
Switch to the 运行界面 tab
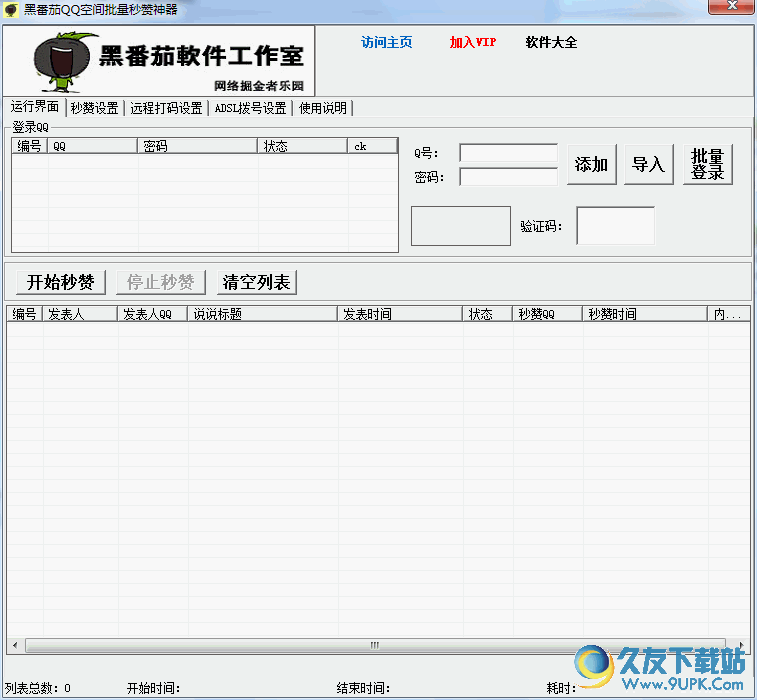tap(35, 107)
